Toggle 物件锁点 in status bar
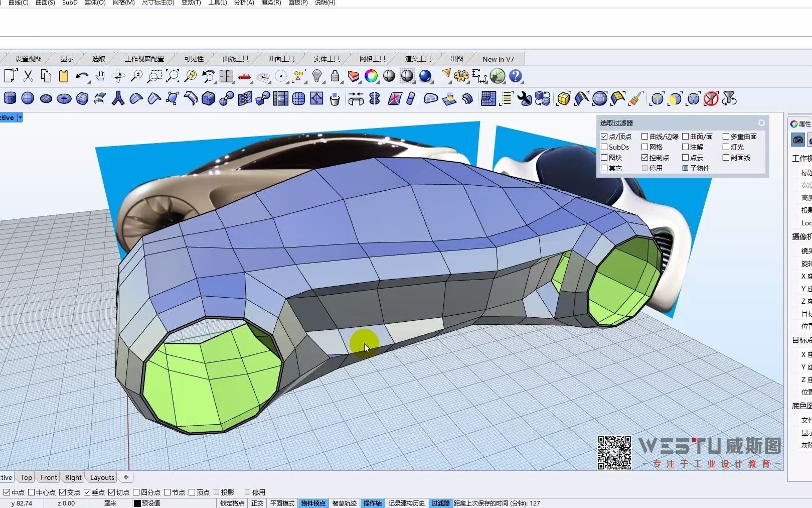This screenshot has height=508, width=812. pos(313,503)
